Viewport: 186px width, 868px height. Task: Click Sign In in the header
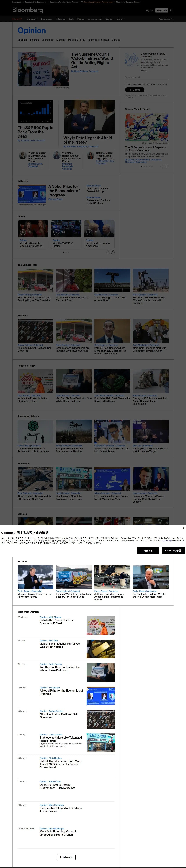[149, 10]
